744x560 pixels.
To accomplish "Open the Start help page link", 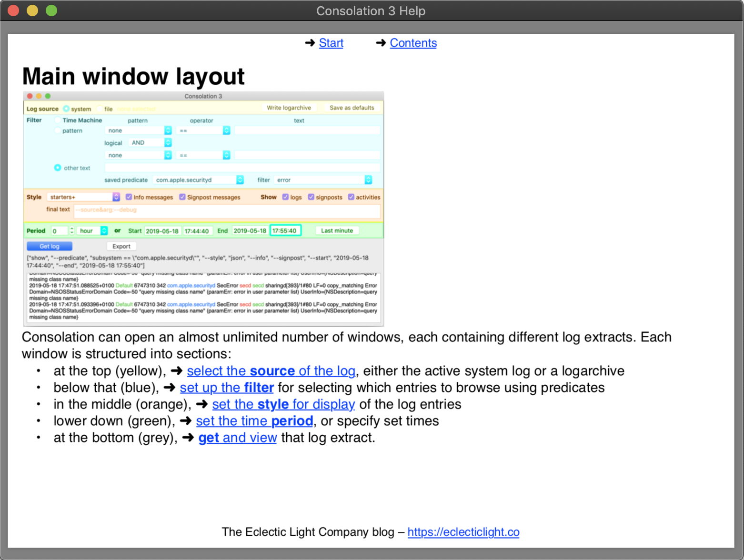I will pos(331,43).
